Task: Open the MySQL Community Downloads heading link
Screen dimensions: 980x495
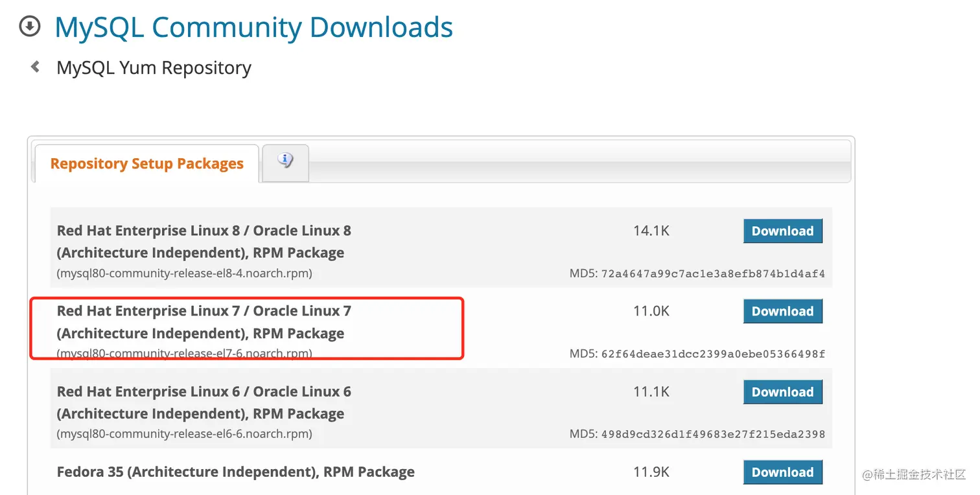Action: [x=254, y=27]
